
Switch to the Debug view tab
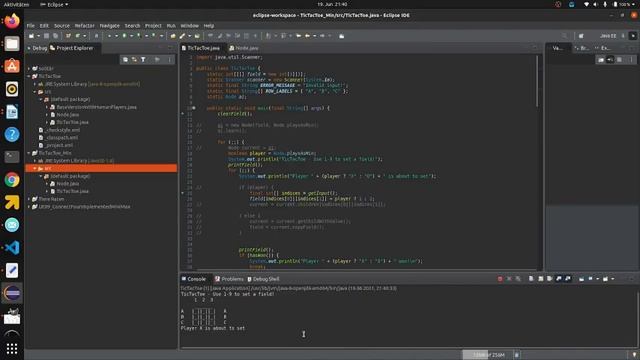pyautogui.click(x=37, y=48)
